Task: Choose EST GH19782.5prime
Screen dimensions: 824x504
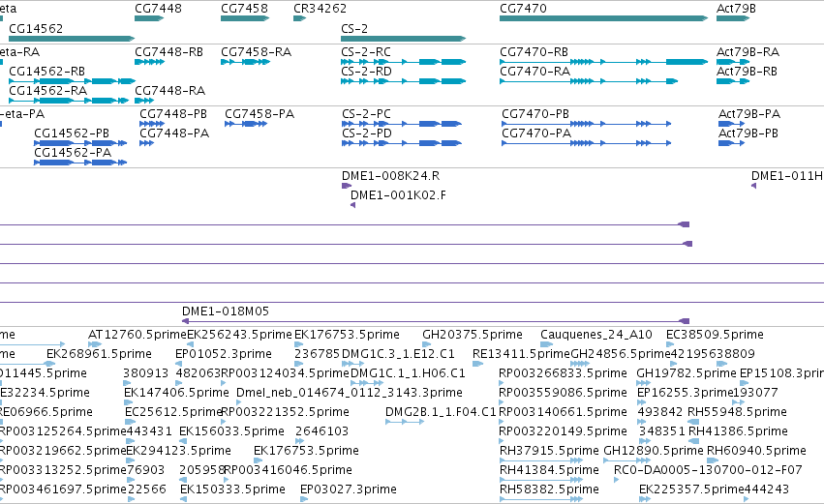Action: pos(687,373)
